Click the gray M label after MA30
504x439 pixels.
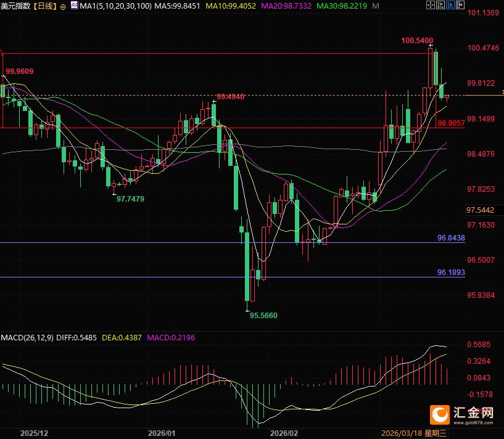pos(376,6)
